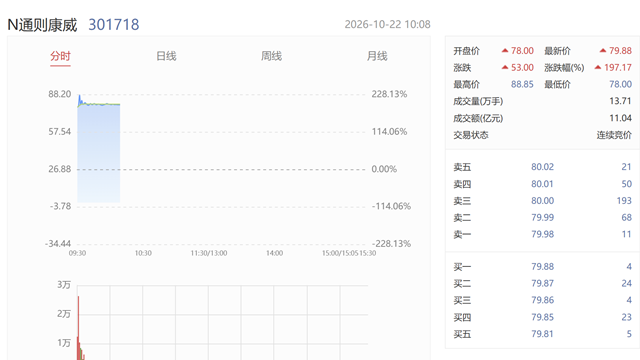
Task: Click the 成交量 value 13.71
Action: (620, 101)
